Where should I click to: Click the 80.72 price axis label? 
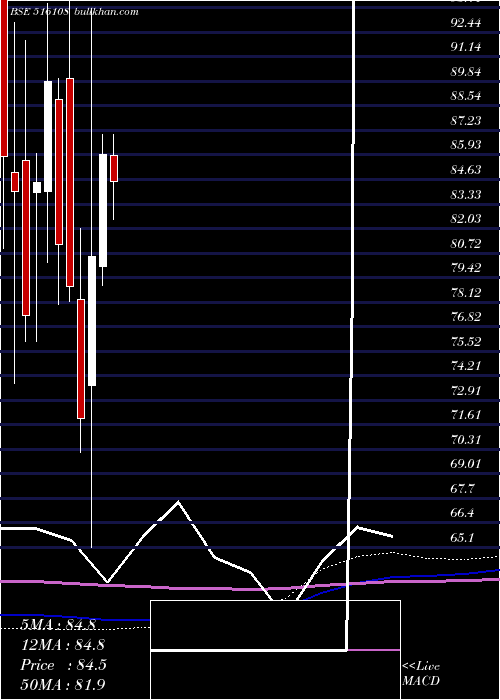[x=466, y=243]
